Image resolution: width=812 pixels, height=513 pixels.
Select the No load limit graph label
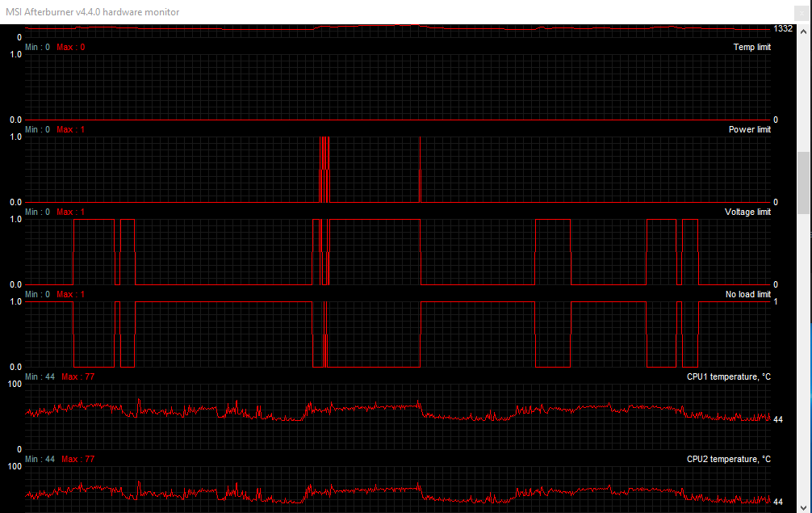[747, 294]
